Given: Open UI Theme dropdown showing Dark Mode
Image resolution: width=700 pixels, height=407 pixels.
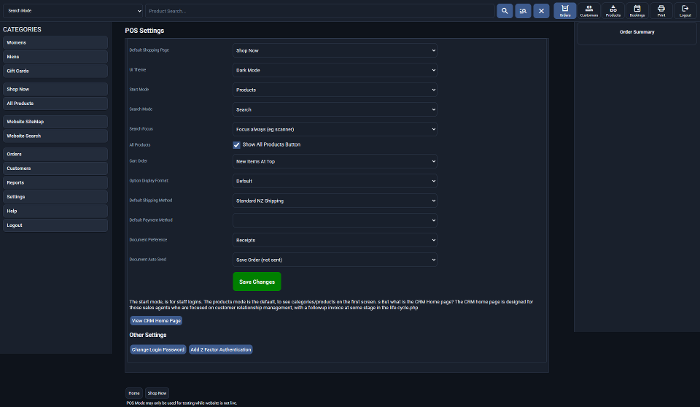Looking at the screenshot, I should (335, 70).
